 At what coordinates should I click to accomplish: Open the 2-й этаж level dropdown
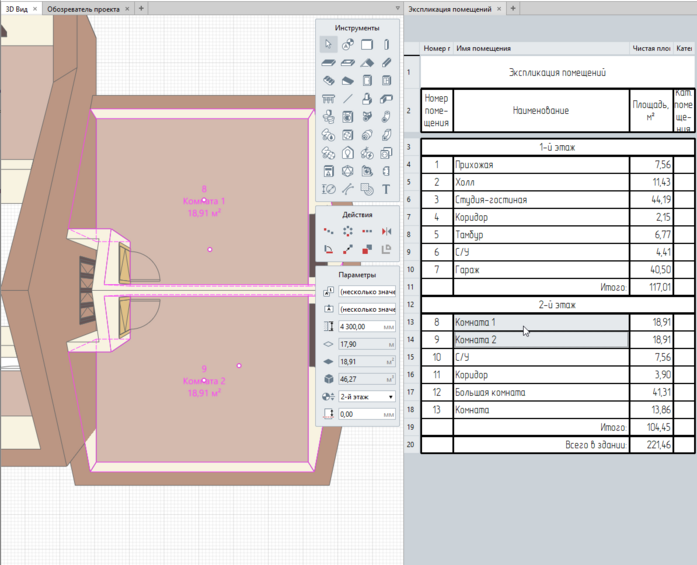point(366,396)
